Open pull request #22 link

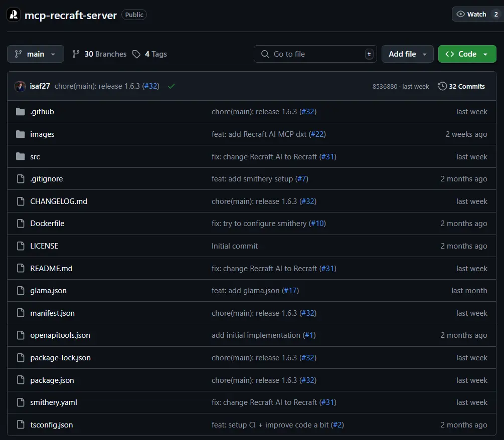(x=317, y=134)
